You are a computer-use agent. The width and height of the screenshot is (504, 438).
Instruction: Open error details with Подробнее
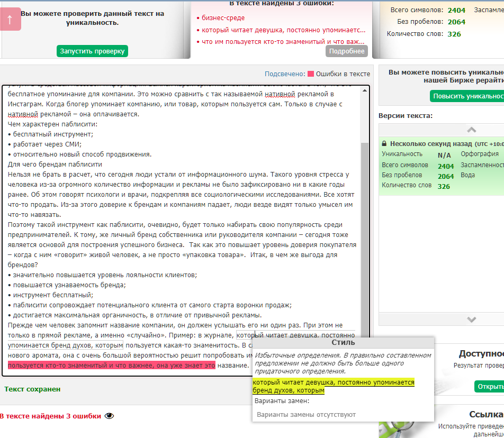coord(347,51)
